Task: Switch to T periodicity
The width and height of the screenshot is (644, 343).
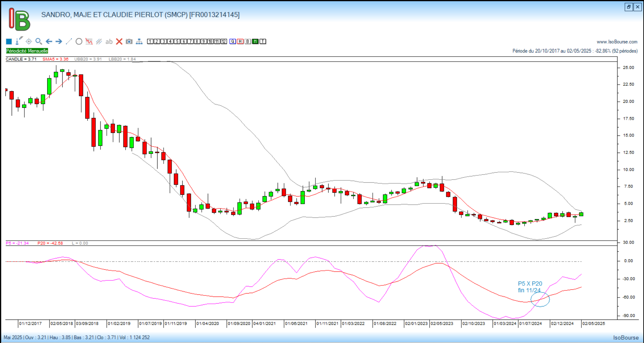Action: (263, 41)
